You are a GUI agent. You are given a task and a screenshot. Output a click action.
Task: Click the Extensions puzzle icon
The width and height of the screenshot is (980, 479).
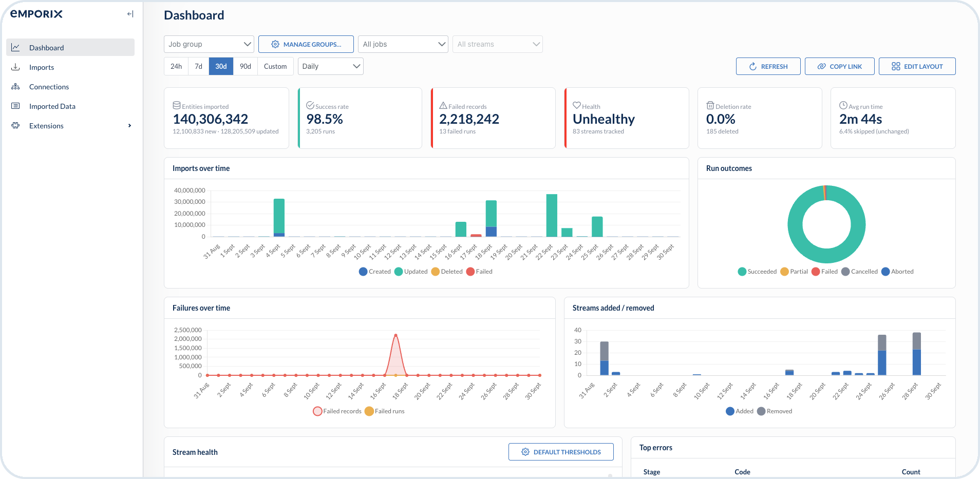15,125
